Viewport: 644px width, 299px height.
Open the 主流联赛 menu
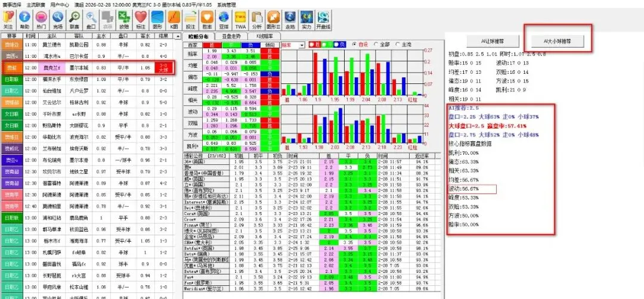[35, 5]
